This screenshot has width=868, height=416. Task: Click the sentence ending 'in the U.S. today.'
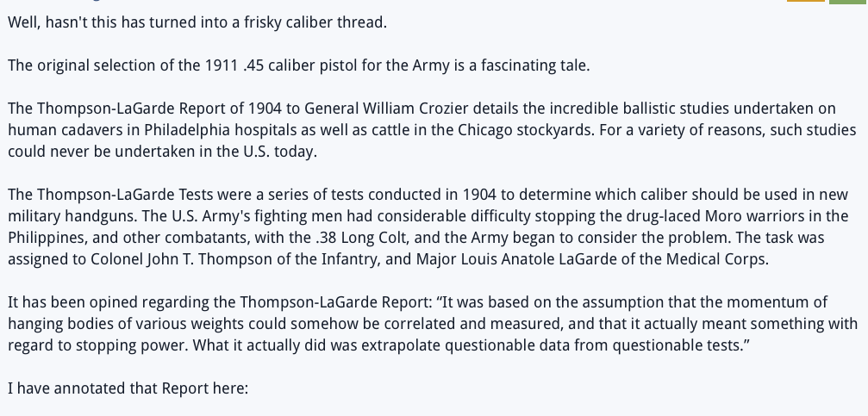click(162, 152)
